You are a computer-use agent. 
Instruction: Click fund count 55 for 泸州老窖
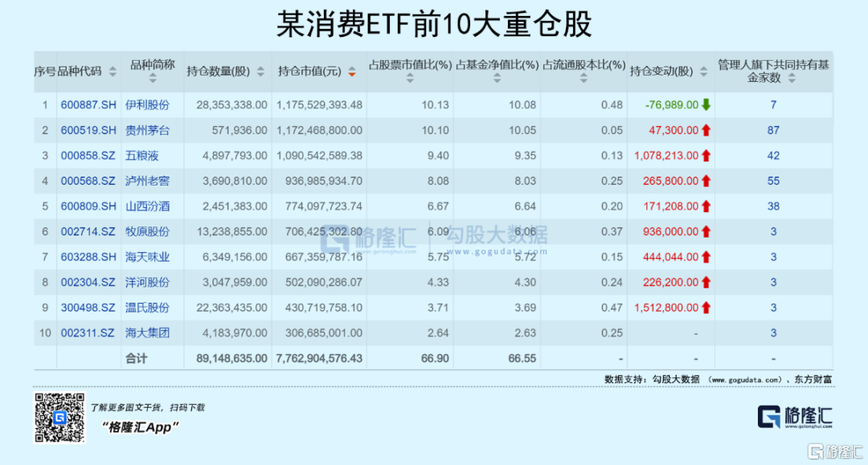(773, 182)
